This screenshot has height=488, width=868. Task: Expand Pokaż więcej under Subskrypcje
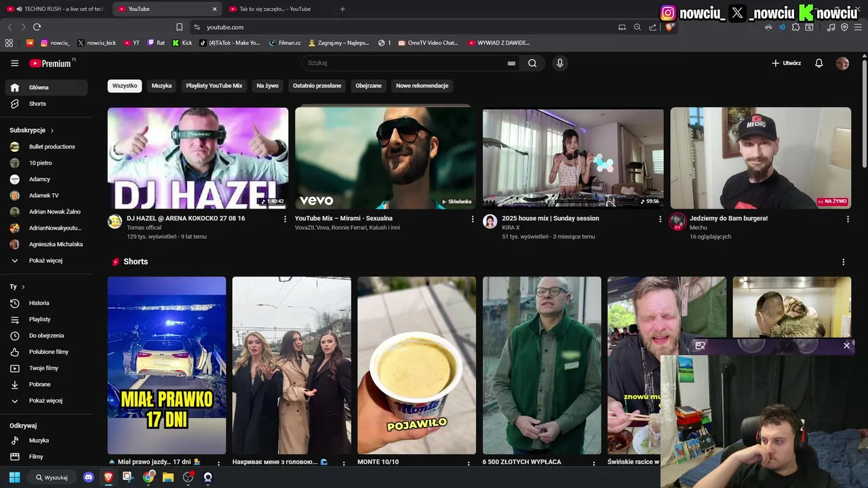click(46, 260)
